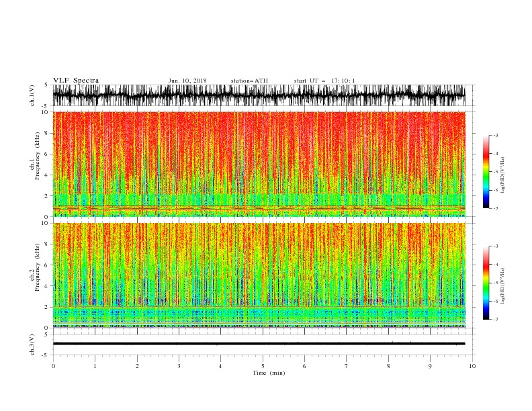Click the "9" tick on the time axis
Screen dimensions: 532x411
coord(430,366)
